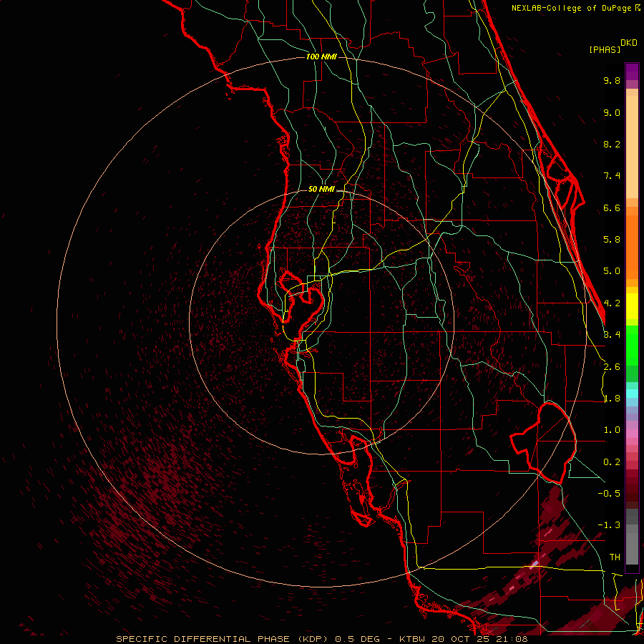Screen dimensions: 644x644
Task: Click the pink band of the color bar
Action: [632, 434]
